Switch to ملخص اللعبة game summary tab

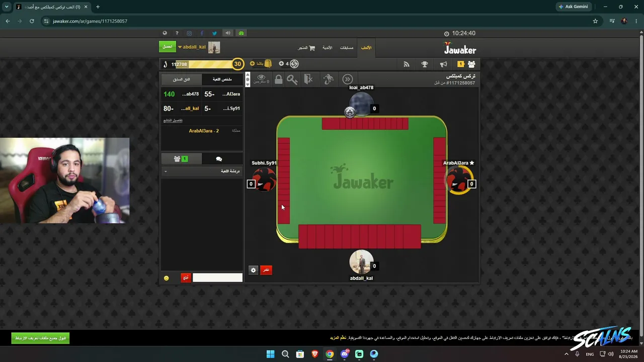222,79
